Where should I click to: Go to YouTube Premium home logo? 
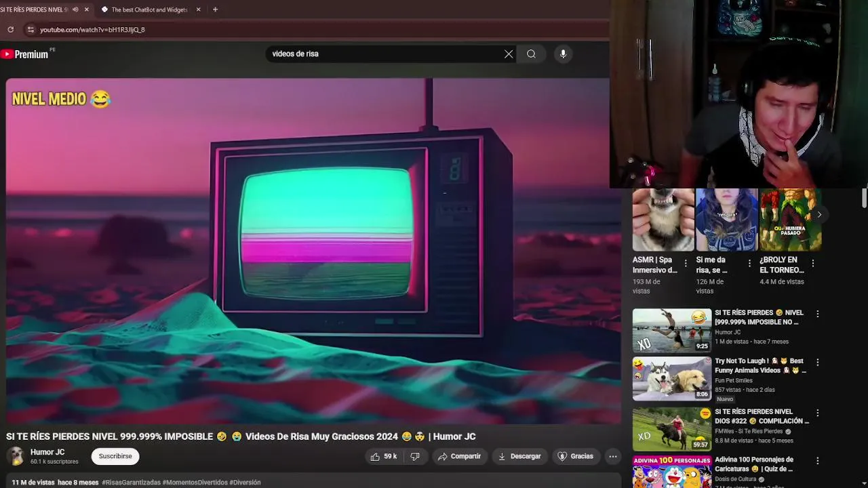click(x=26, y=54)
